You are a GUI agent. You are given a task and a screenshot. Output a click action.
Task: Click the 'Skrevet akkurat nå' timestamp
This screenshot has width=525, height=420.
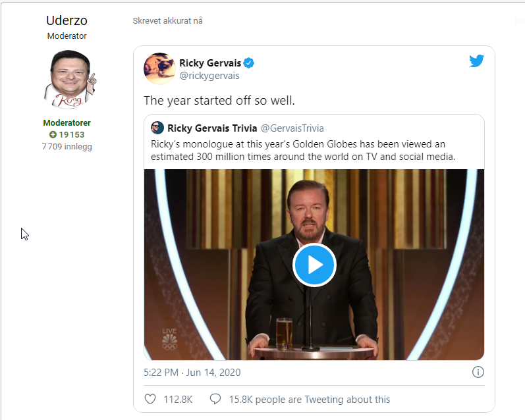pyautogui.click(x=167, y=21)
